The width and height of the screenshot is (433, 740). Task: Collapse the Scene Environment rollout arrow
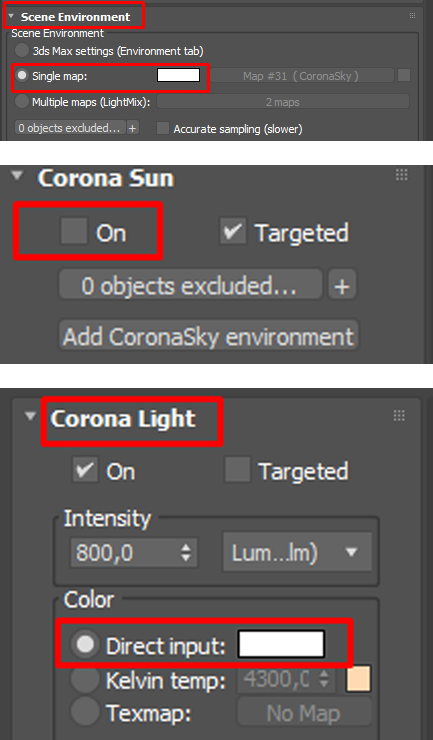[x=11, y=17]
